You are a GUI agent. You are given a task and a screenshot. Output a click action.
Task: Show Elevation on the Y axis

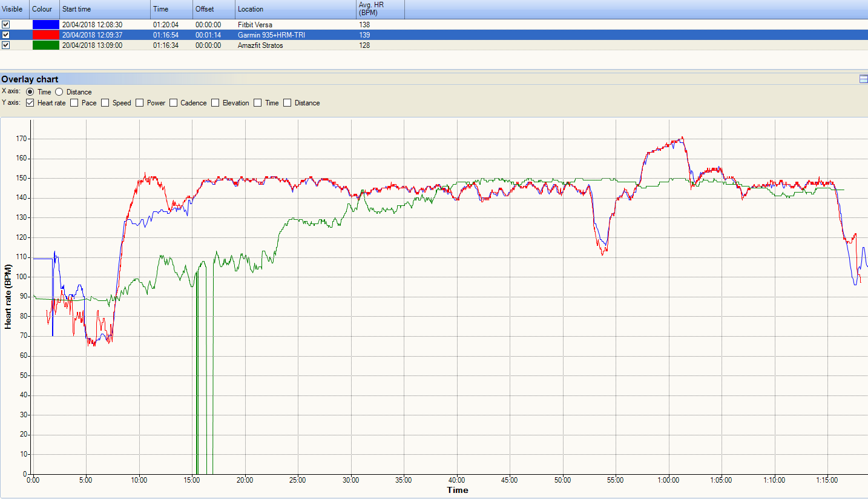(215, 103)
